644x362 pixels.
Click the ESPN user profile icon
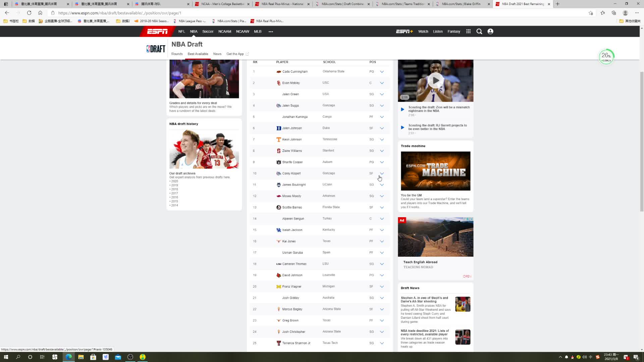[490, 32]
